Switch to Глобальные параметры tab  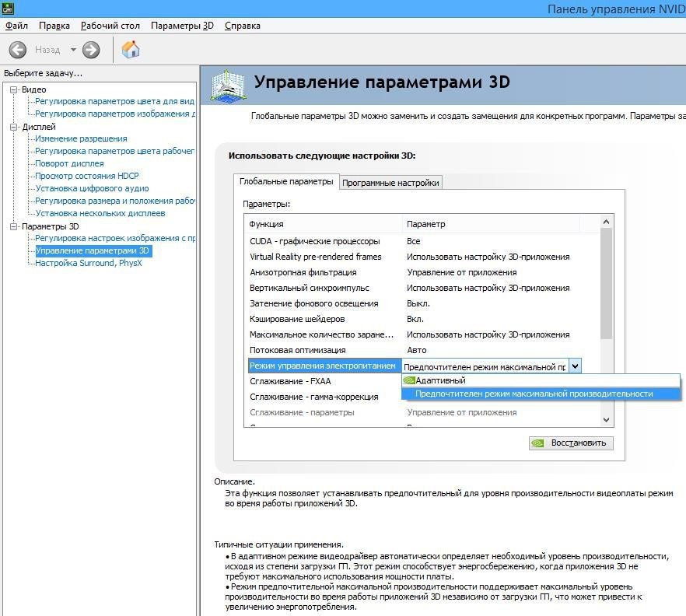coord(286,181)
